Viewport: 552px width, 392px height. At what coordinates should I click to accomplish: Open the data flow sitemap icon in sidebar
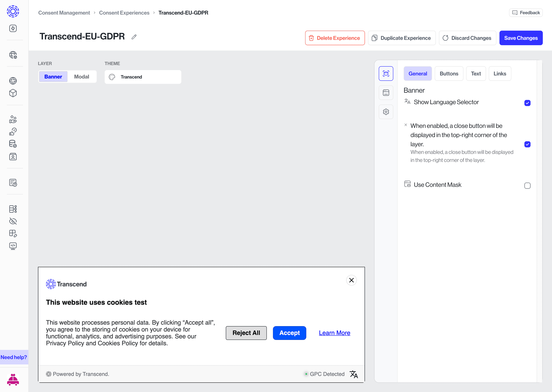13,209
